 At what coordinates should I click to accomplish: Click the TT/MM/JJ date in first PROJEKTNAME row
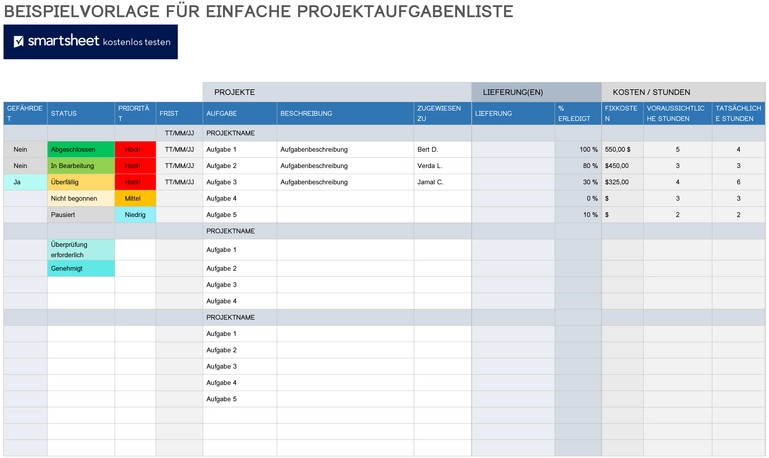pyautogui.click(x=179, y=133)
